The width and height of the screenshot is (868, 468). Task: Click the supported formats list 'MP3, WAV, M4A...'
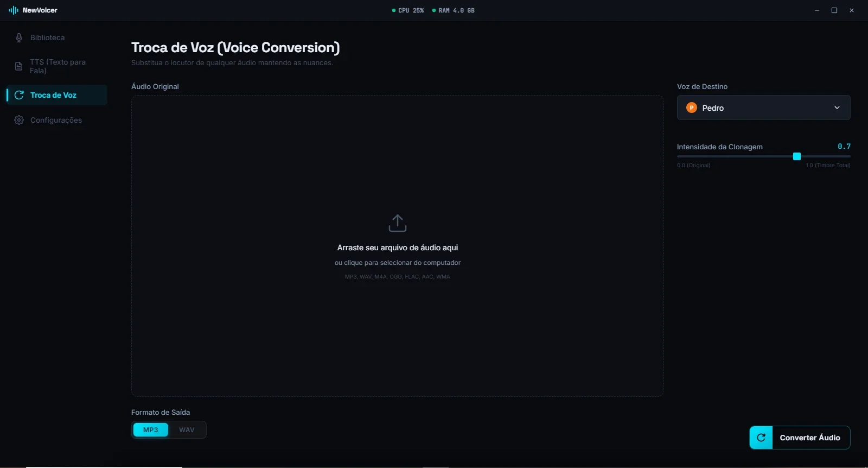pos(398,277)
